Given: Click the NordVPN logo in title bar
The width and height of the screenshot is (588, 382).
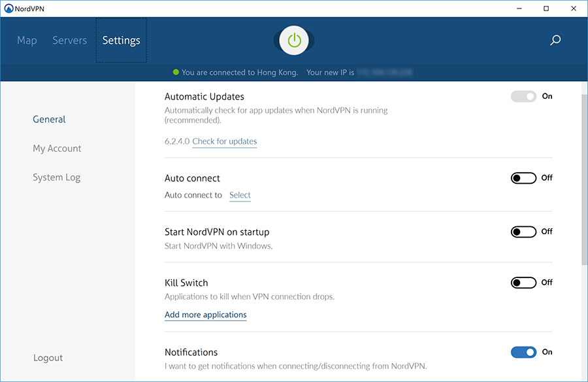Looking at the screenshot, I should 8,9.
